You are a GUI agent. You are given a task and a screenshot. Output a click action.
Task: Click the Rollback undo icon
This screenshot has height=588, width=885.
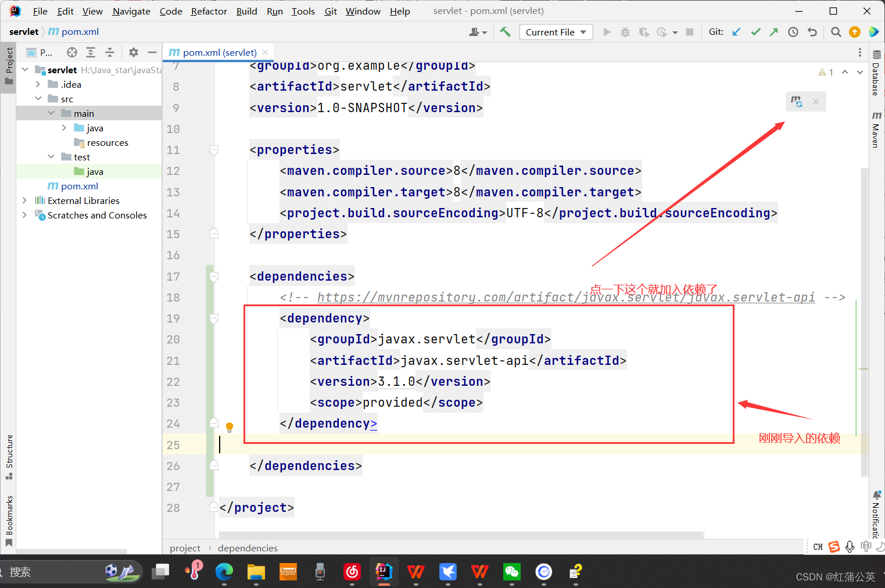click(812, 32)
